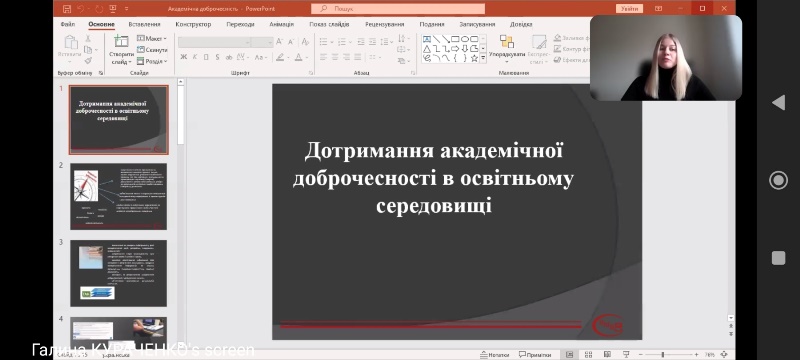Toggle Normal view icon in status bar
This screenshot has height=360, width=800.
pos(569,354)
